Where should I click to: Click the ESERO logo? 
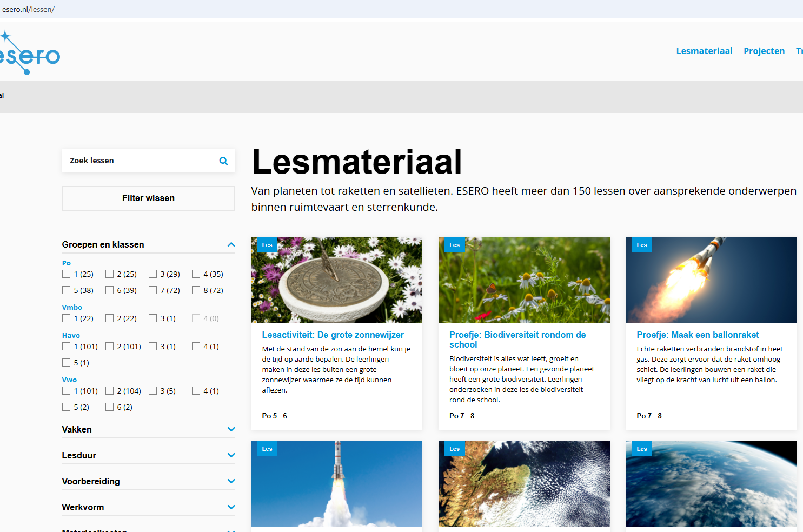(x=30, y=54)
